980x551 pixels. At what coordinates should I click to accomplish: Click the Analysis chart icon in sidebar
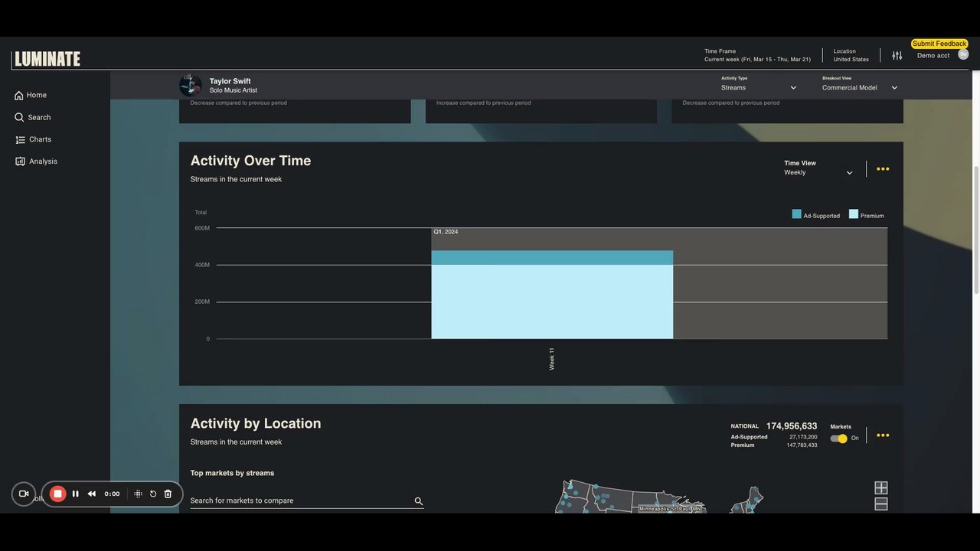(x=20, y=161)
